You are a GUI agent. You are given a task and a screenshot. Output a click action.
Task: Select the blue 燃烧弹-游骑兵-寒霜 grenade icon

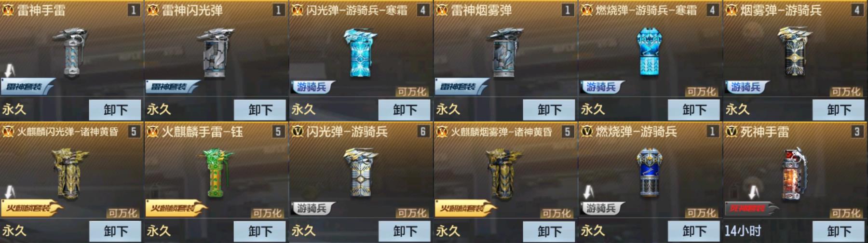coord(650,52)
